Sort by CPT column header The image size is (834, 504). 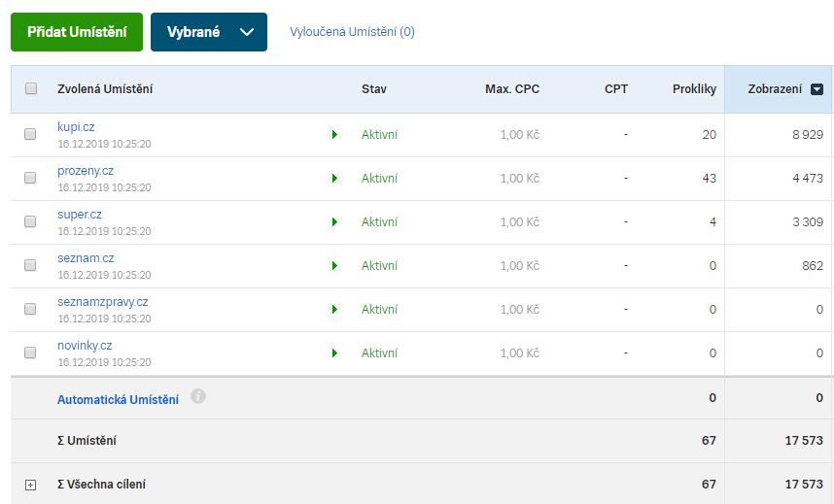pyautogui.click(x=616, y=88)
